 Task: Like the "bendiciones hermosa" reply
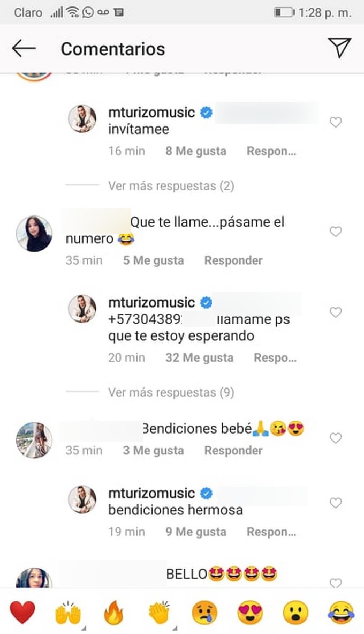pyautogui.click(x=336, y=503)
